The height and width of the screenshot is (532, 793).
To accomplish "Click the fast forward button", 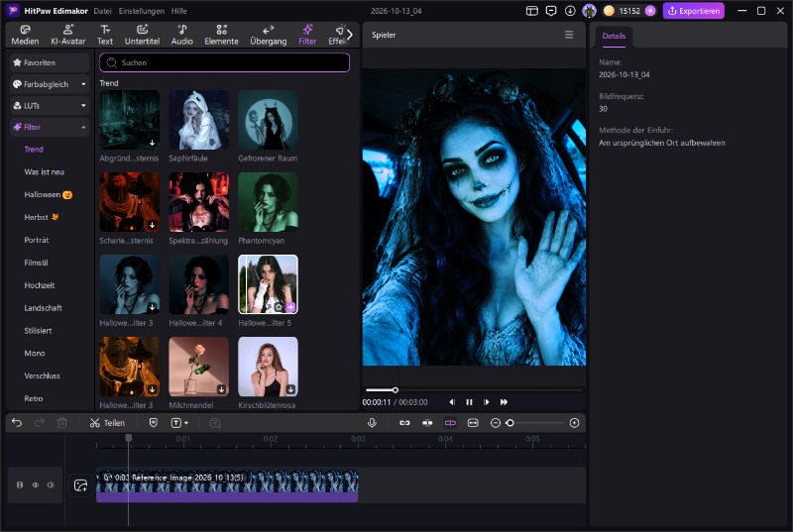I will 504,402.
